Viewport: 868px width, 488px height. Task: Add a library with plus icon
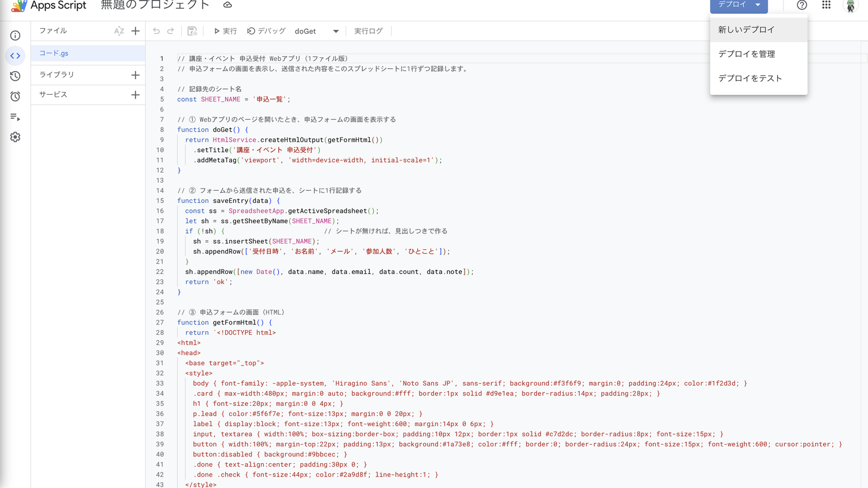click(135, 75)
